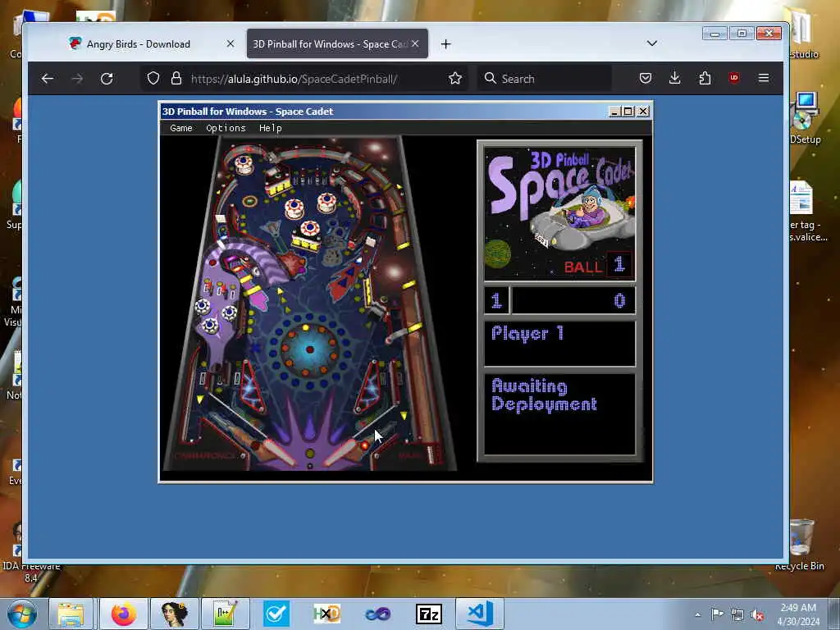Click the Firefox taskbar icon
Viewport: 840px width, 630px height.
pos(124,614)
